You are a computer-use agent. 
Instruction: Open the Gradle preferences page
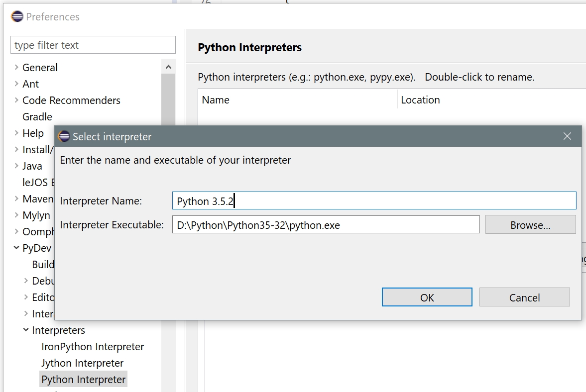point(37,116)
